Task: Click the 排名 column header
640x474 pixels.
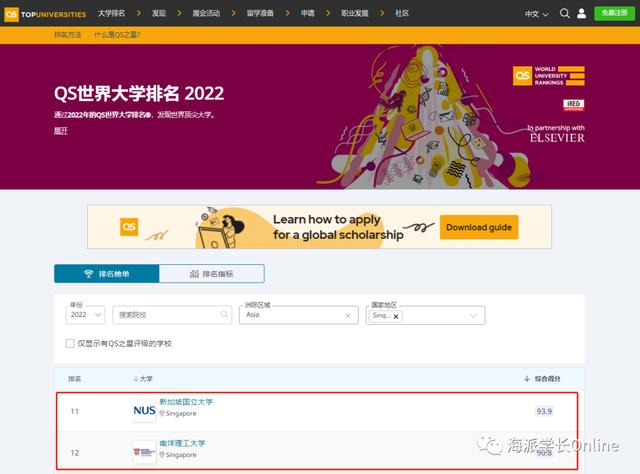Action: [74, 379]
